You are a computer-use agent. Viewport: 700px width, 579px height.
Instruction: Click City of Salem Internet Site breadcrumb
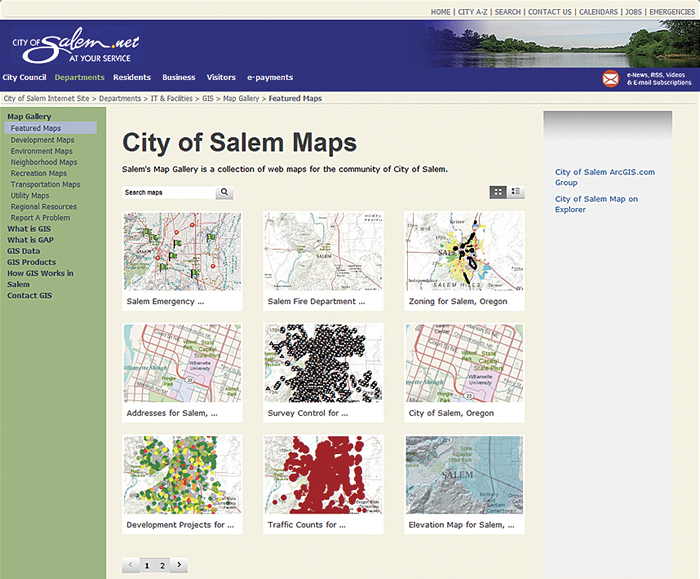click(46, 98)
